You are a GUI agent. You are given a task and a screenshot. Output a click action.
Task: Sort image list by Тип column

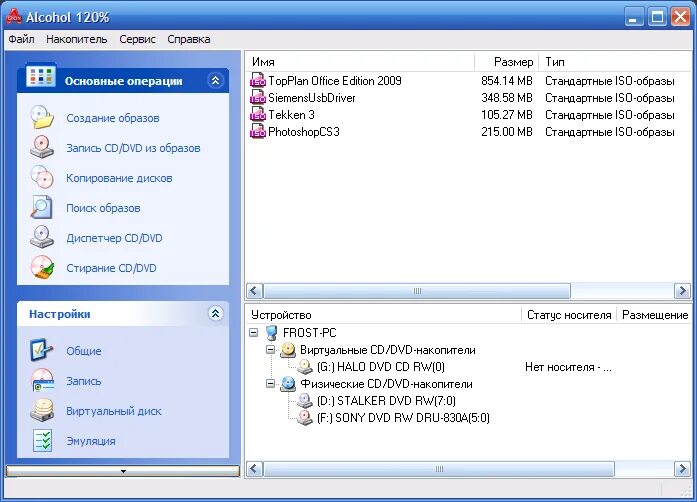point(616,62)
